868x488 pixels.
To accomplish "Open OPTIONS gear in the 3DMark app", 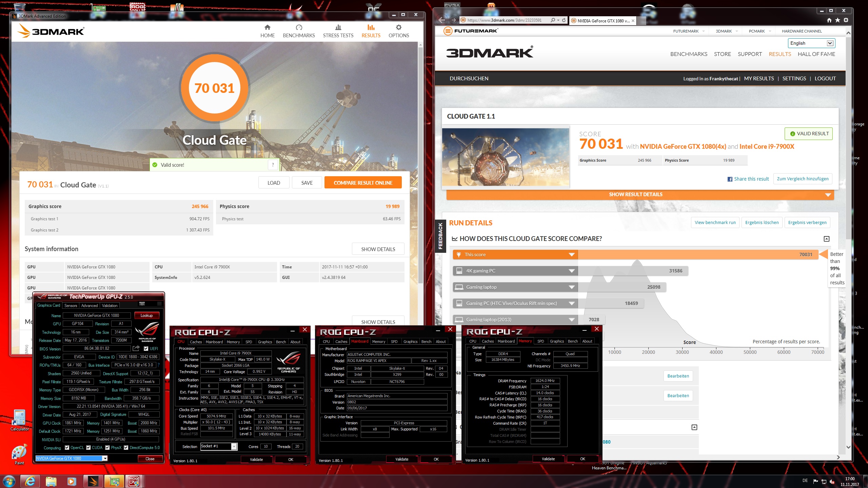I will [x=399, y=31].
